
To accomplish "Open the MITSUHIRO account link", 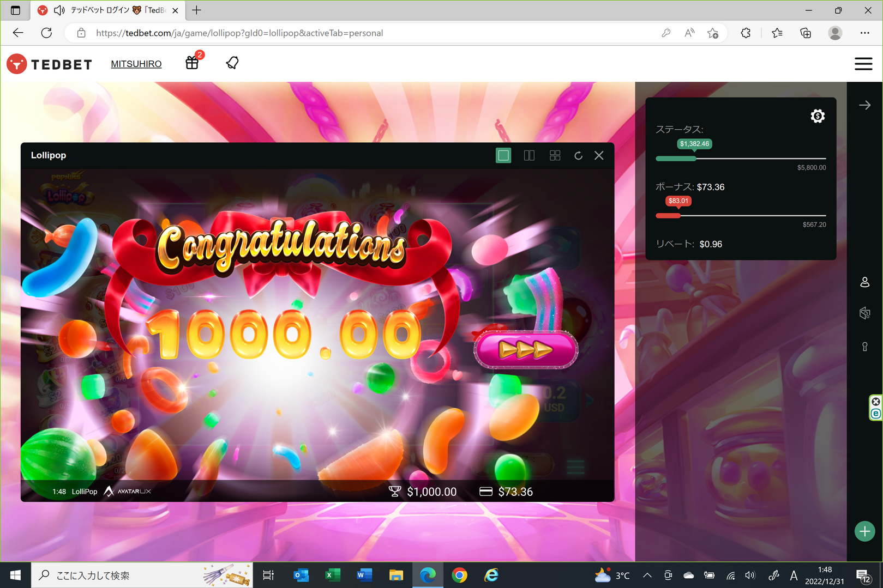I will (136, 64).
